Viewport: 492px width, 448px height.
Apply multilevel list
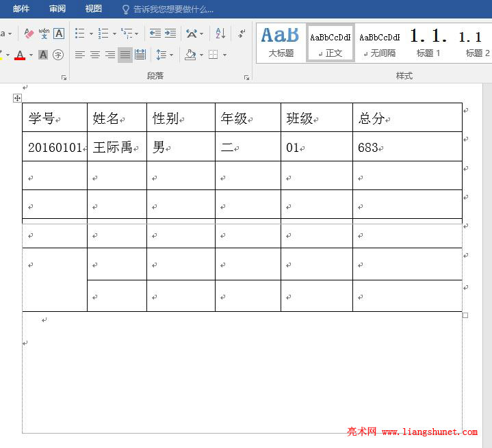click(127, 34)
